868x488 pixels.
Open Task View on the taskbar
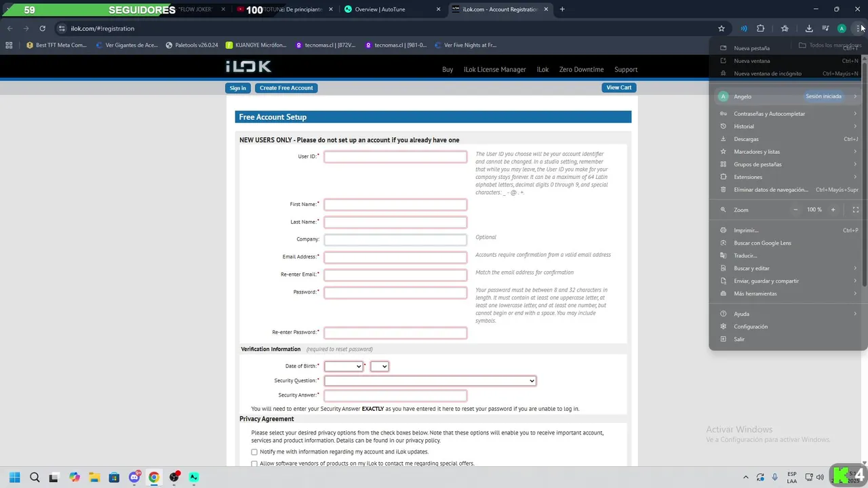pos(54,477)
